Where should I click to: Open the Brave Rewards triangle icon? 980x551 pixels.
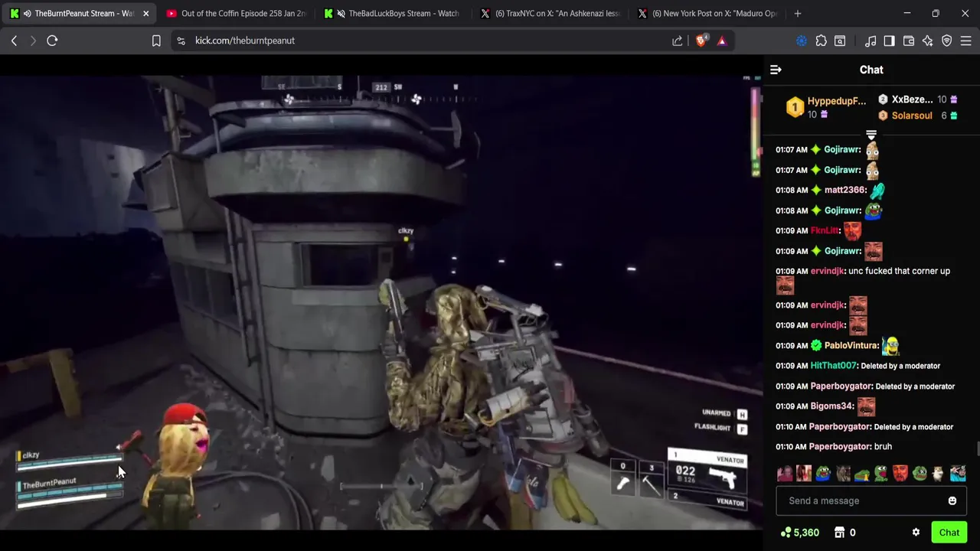click(721, 41)
